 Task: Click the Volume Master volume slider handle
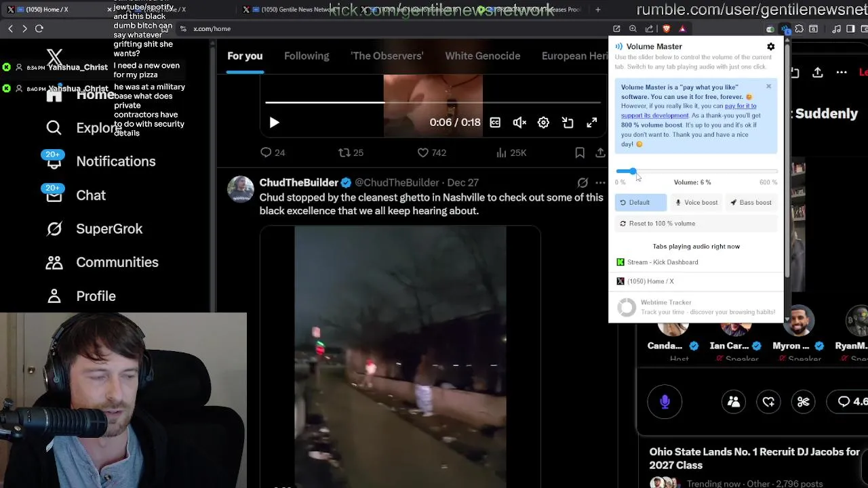point(632,171)
